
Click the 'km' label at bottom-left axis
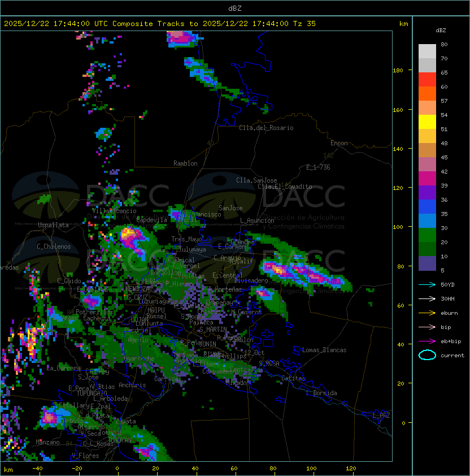click(8, 470)
